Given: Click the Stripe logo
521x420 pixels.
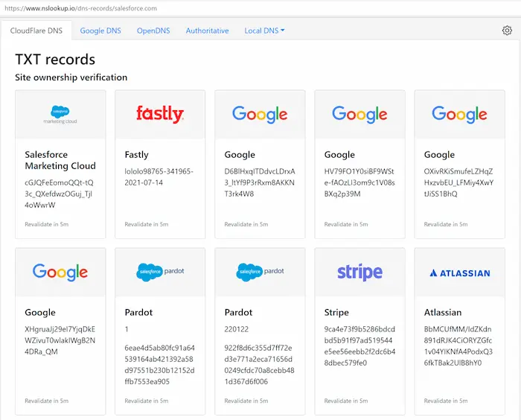Looking at the screenshot, I should click(359, 273).
